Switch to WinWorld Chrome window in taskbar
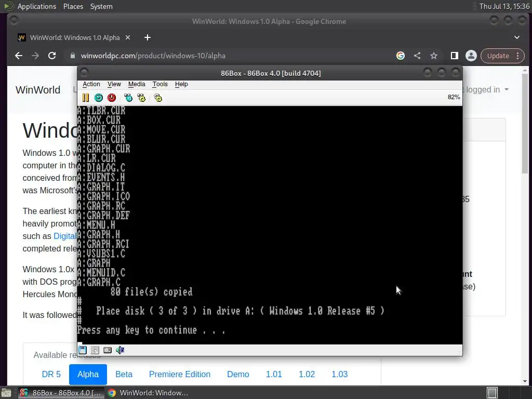 pos(148,393)
